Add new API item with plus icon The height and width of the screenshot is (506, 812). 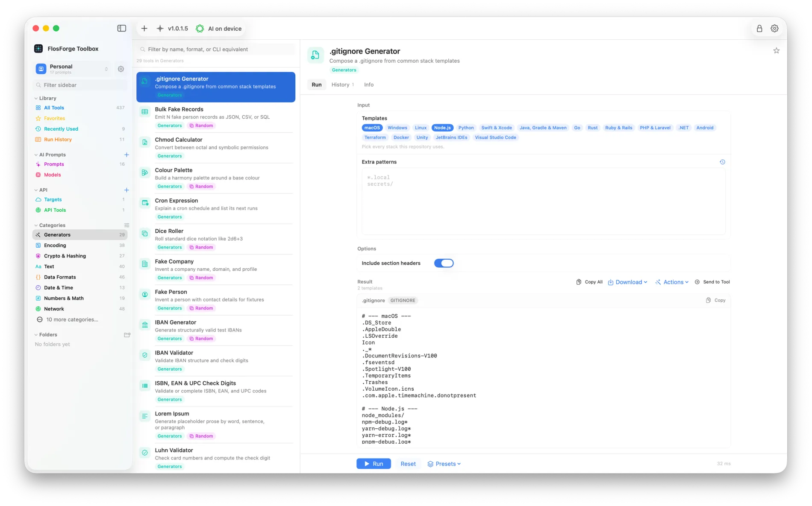127,190
